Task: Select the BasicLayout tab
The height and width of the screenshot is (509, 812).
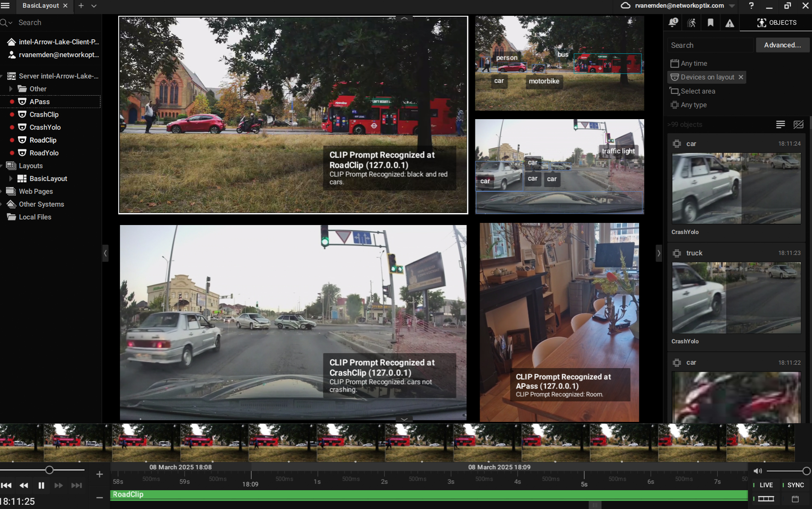Action: coord(41,6)
